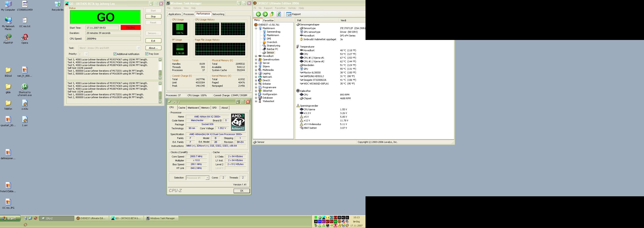
Task: Open the Opera desktop shortcut
Action: click(x=25, y=39)
